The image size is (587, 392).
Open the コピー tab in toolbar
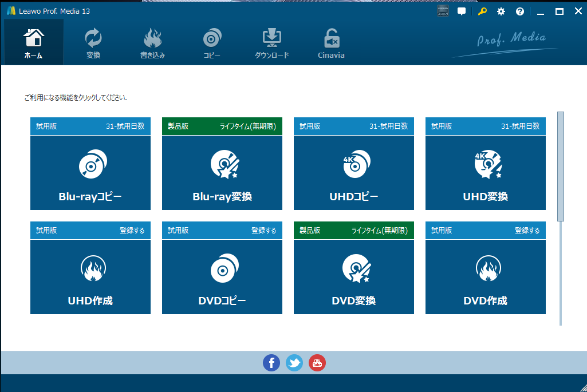tap(212, 43)
